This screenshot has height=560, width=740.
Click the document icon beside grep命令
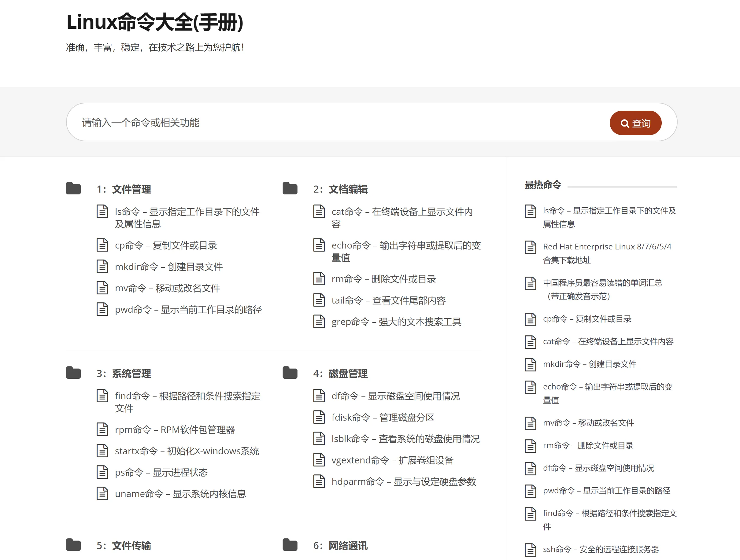coord(319,322)
